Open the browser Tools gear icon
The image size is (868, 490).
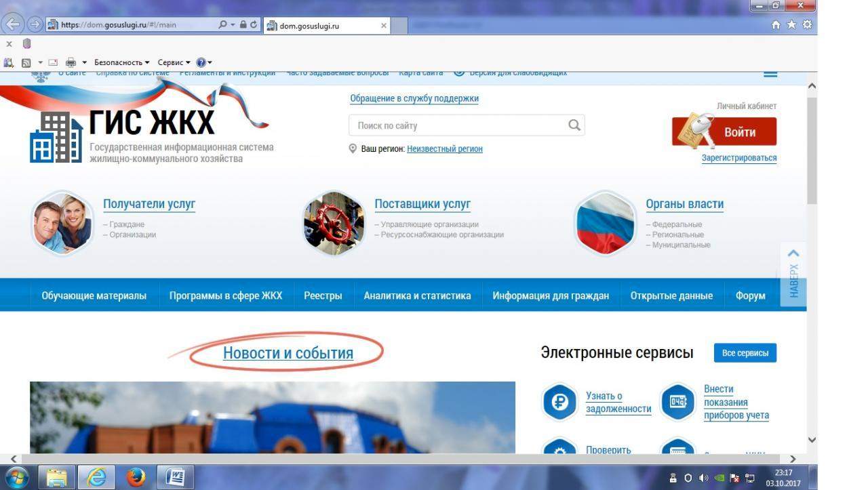point(807,24)
